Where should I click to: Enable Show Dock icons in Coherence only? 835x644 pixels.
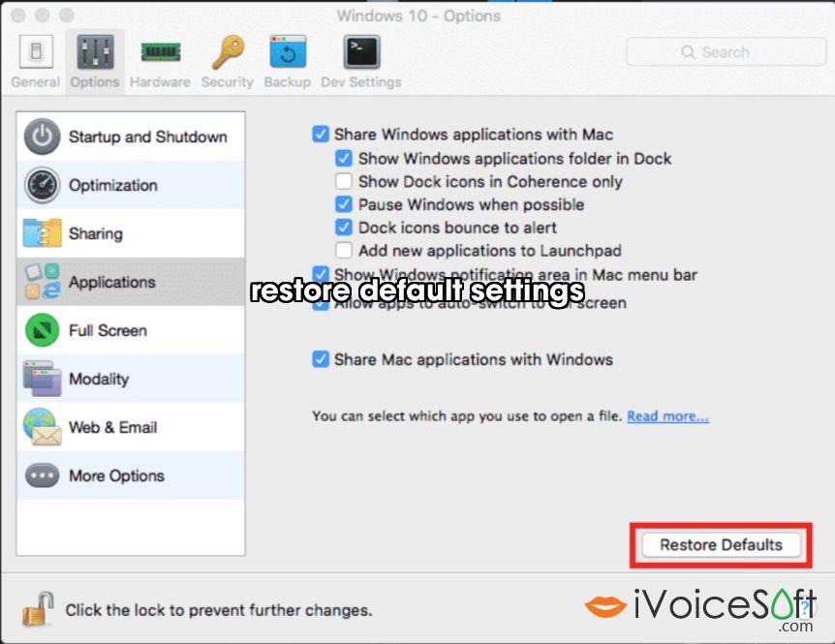(x=344, y=181)
